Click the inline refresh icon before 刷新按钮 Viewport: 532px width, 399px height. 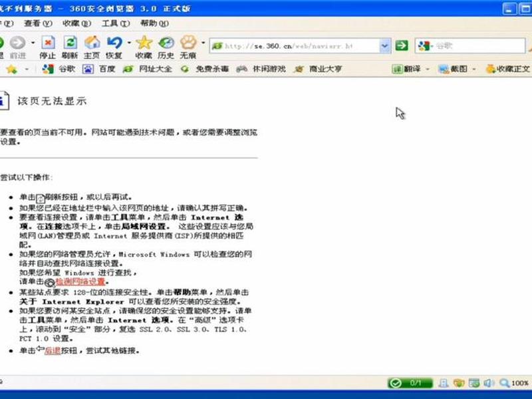(x=41, y=198)
